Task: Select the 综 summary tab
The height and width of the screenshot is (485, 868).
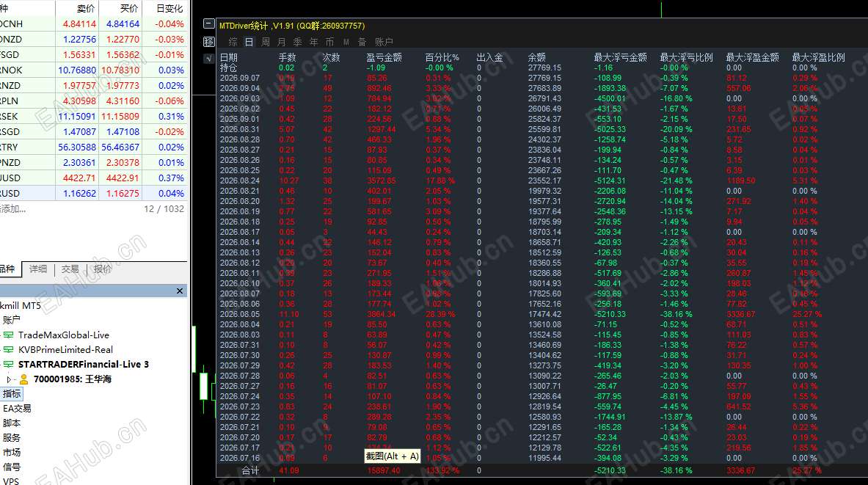Action: pos(233,42)
